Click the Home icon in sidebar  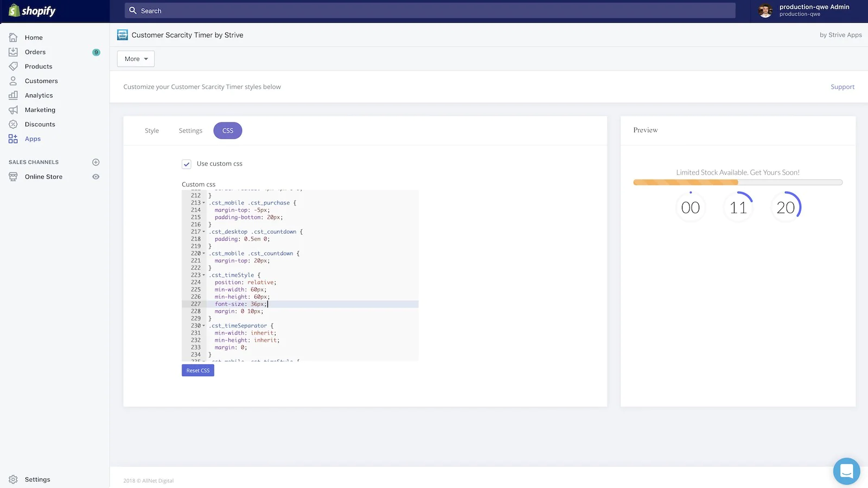pyautogui.click(x=14, y=37)
